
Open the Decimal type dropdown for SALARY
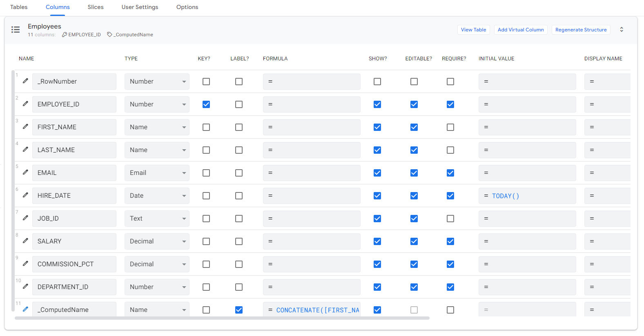(x=157, y=241)
